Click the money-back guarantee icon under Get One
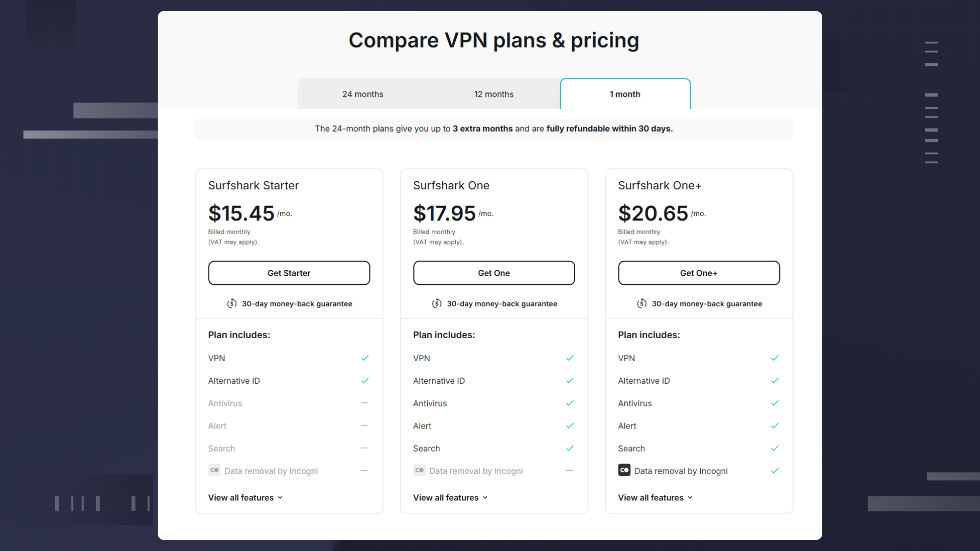 437,304
